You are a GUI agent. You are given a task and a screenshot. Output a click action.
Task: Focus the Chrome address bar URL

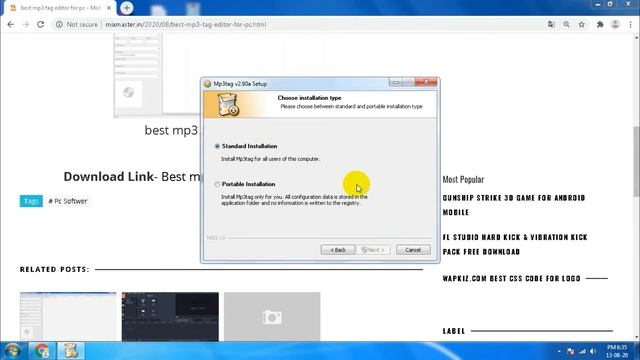pos(186,24)
